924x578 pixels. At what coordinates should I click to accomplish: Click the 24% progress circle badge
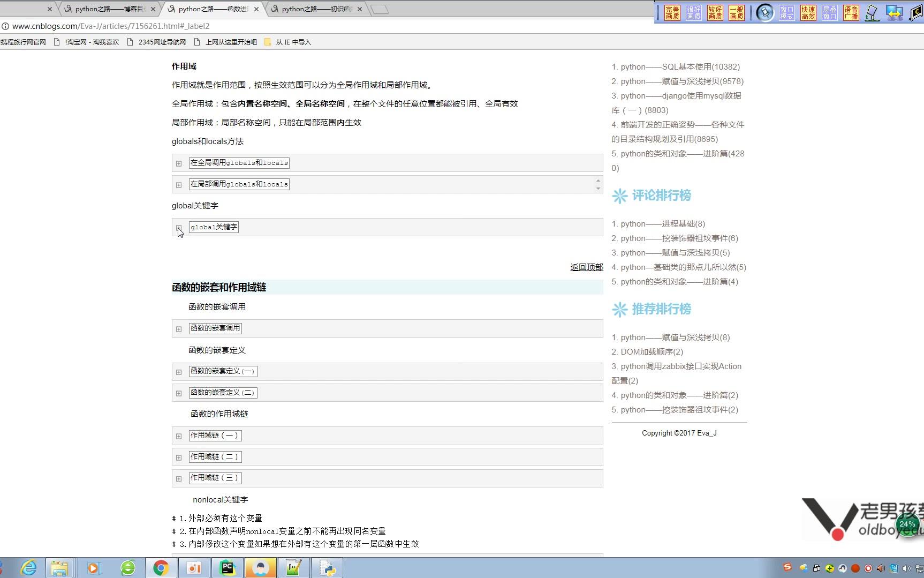pyautogui.click(x=908, y=525)
